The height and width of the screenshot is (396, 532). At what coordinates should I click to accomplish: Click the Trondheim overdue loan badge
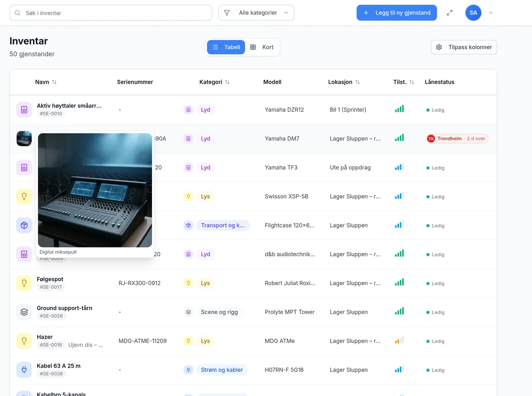[457, 139]
